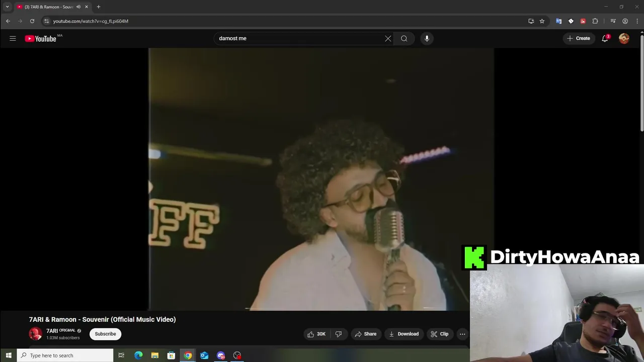Image resolution: width=644 pixels, height=362 pixels.
Task: Open the Create menu
Action: point(579,38)
